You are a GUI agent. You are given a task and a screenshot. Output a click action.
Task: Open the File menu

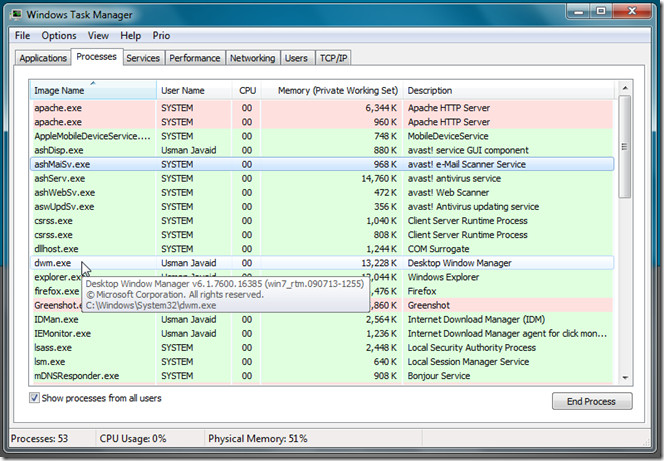(x=22, y=36)
